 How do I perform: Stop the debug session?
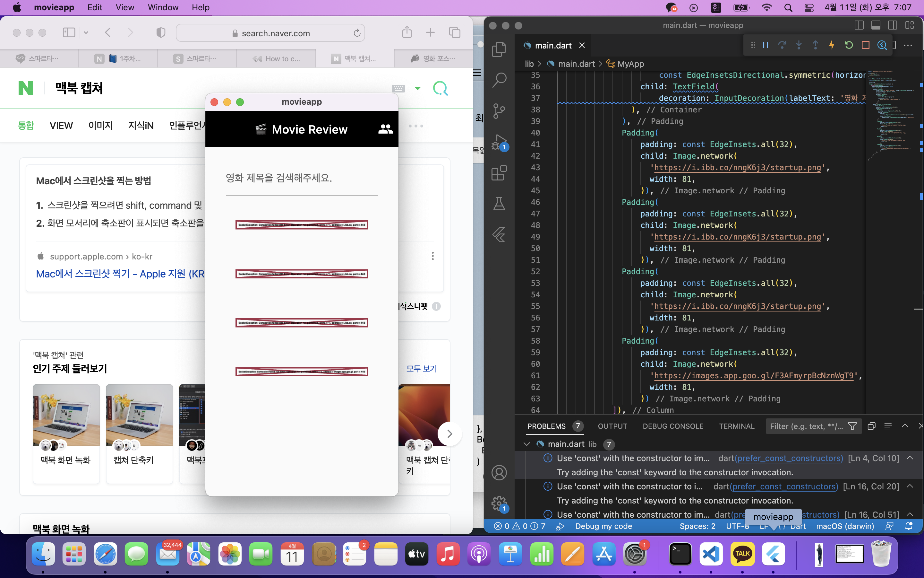[866, 45]
